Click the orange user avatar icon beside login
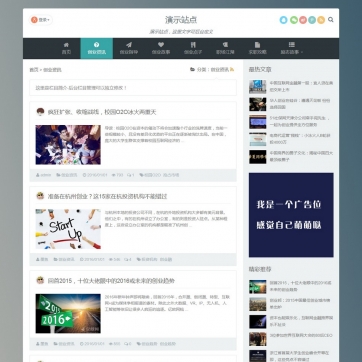Image resolution: width=362 pixels, height=362 pixels. (34, 20)
